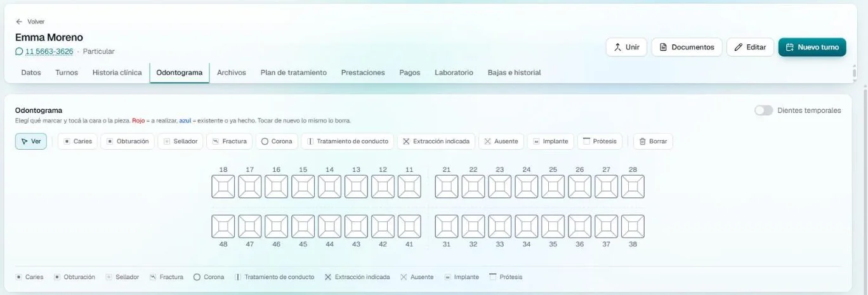Choose the Implante tool

551,141
